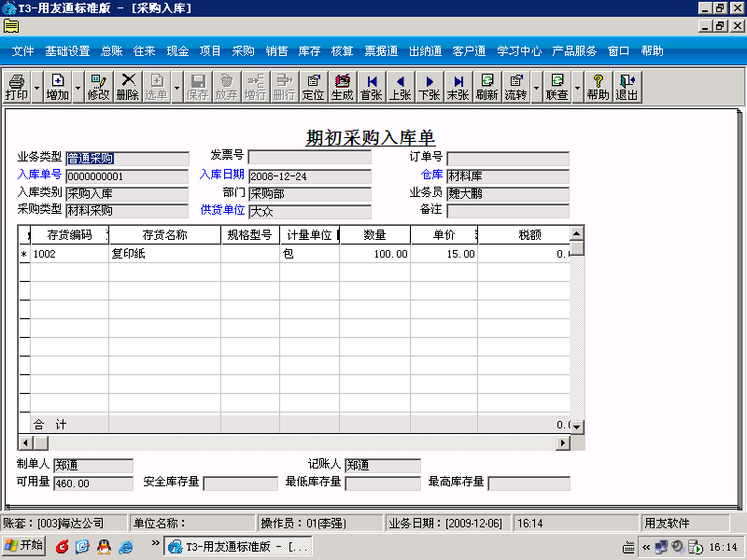Launch Internet Explorer from quick launch
This screenshot has width=747, height=560.
[126, 547]
